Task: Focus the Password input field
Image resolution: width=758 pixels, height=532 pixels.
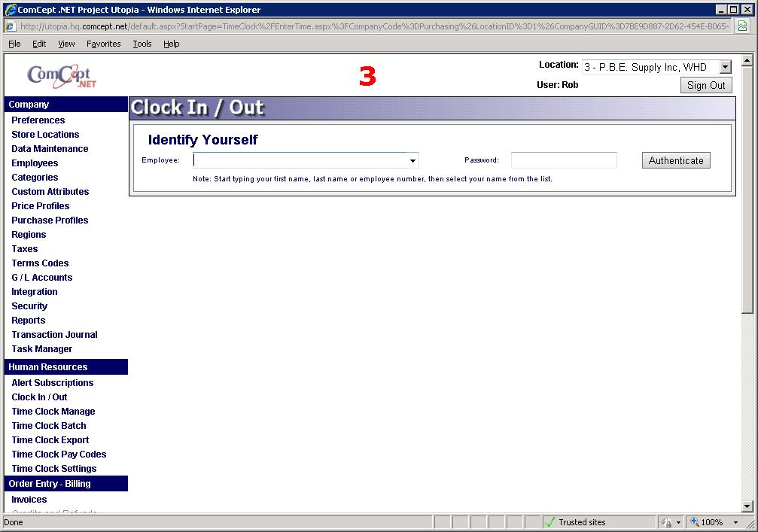Action: tap(564, 160)
